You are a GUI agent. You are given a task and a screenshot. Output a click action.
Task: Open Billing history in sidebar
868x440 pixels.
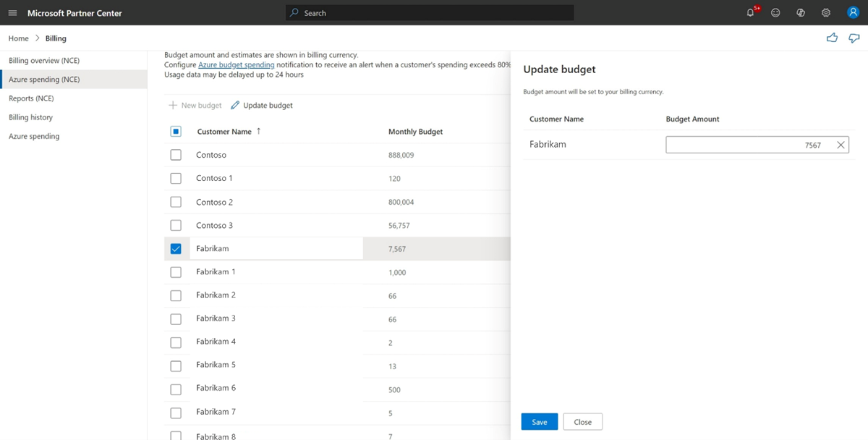30,117
